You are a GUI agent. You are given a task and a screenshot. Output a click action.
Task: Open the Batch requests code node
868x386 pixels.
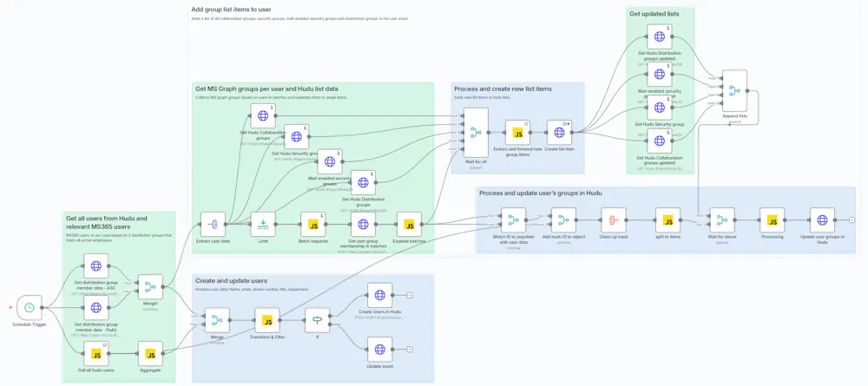pos(313,225)
